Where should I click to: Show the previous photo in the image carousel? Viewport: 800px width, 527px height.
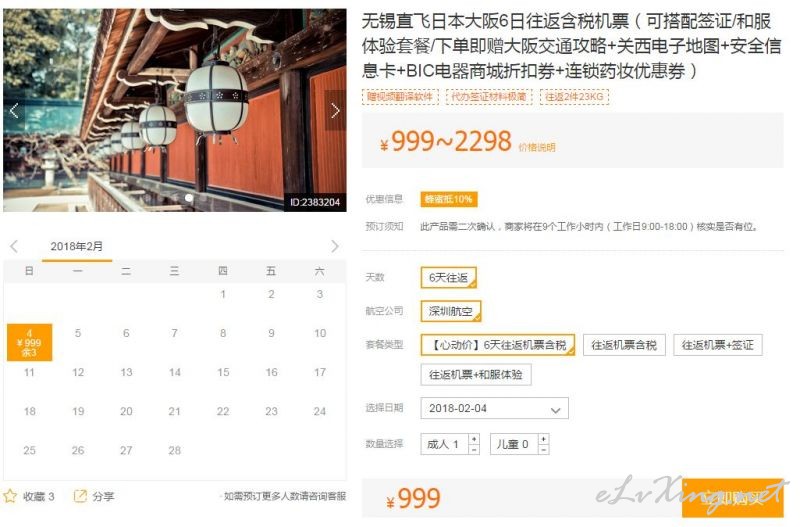click(x=14, y=110)
